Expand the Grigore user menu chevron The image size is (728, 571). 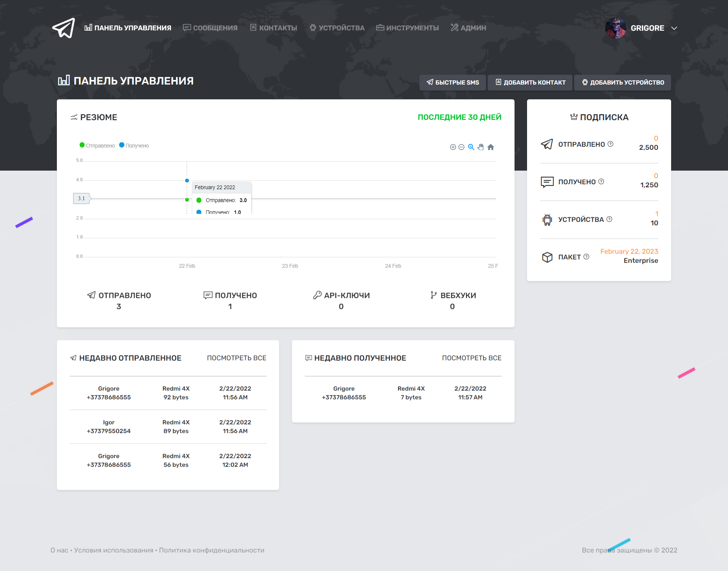(x=674, y=28)
